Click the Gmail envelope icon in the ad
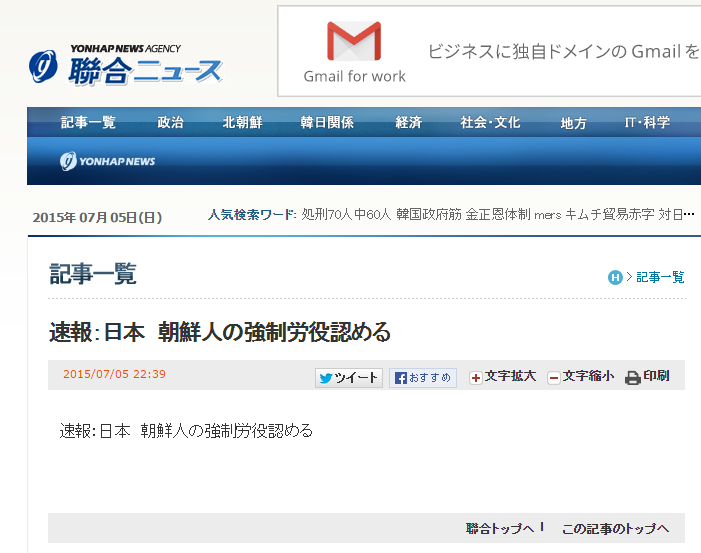This screenshot has width=701, height=553. 354,41
